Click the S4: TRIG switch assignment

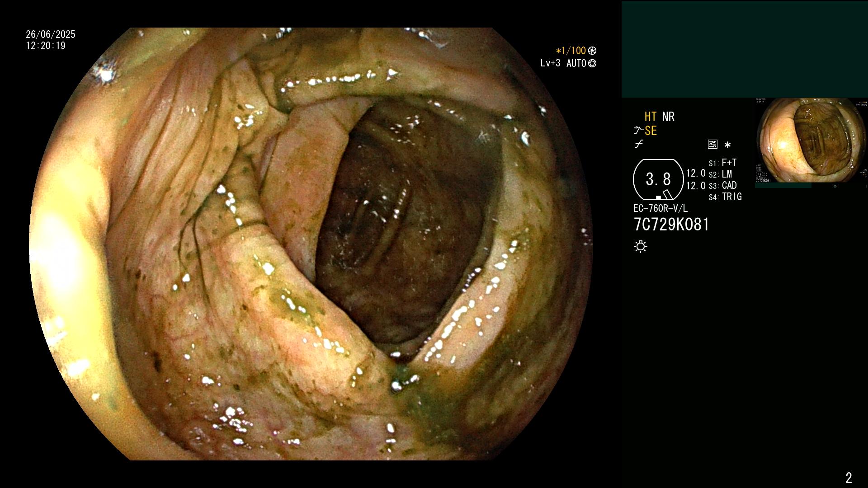coord(725,197)
